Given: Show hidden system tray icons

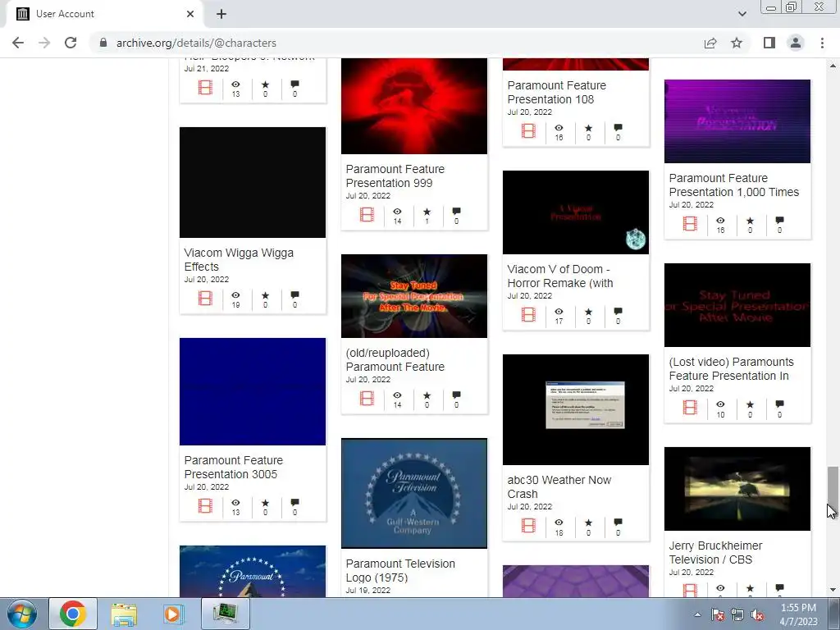Looking at the screenshot, I should pyautogui.click(x=697, y=614).
